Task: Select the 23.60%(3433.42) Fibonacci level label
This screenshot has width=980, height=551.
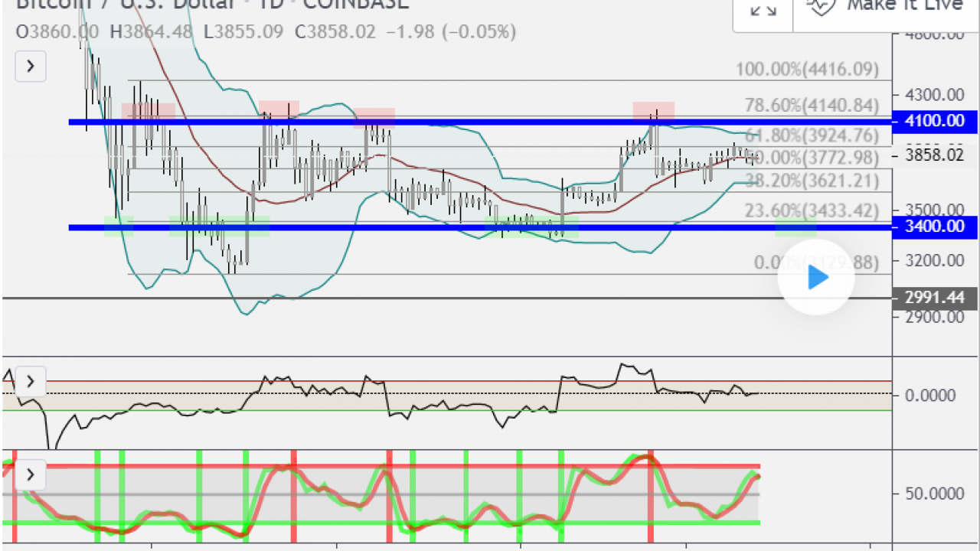Action: point(812,210)
